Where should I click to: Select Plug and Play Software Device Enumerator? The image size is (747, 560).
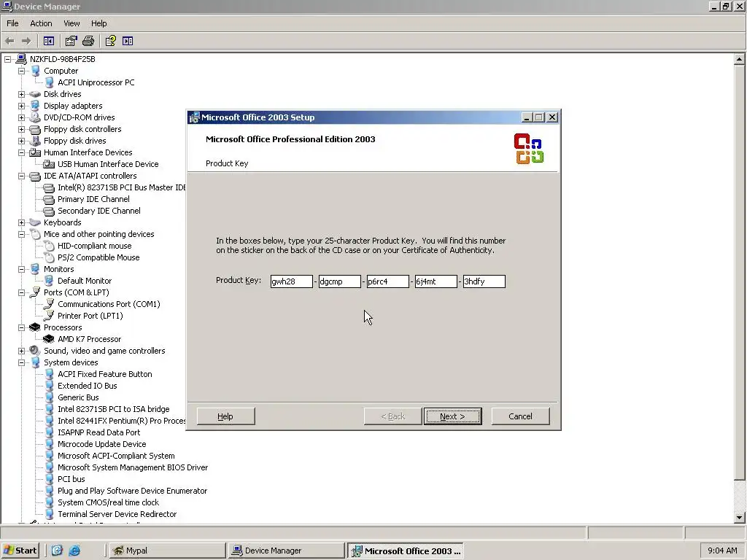tap(133, 491)
